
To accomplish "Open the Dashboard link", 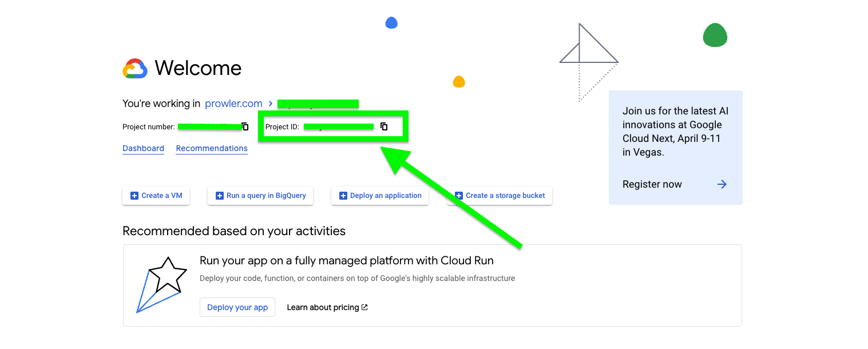I will point(143,148).
